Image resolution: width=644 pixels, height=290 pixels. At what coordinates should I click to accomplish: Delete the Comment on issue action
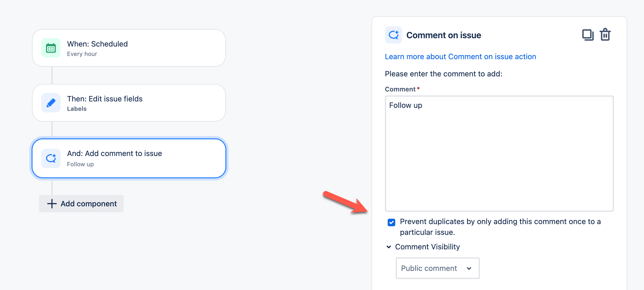point(605,34)
